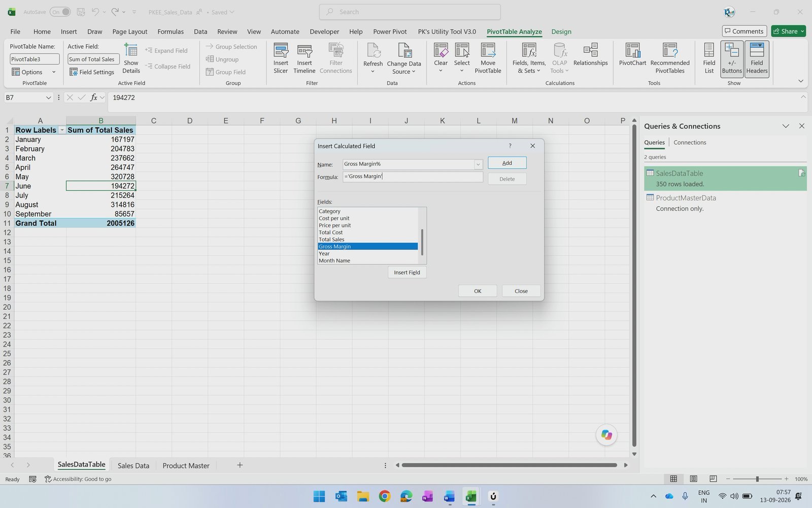Select Normal view in status bar

click(673, 479)
